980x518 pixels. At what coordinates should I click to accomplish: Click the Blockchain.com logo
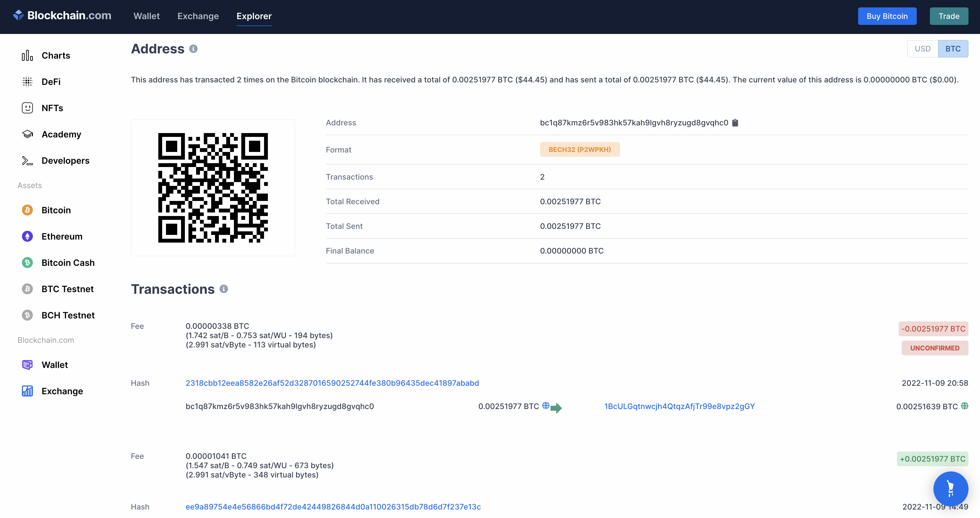(62, 16)
